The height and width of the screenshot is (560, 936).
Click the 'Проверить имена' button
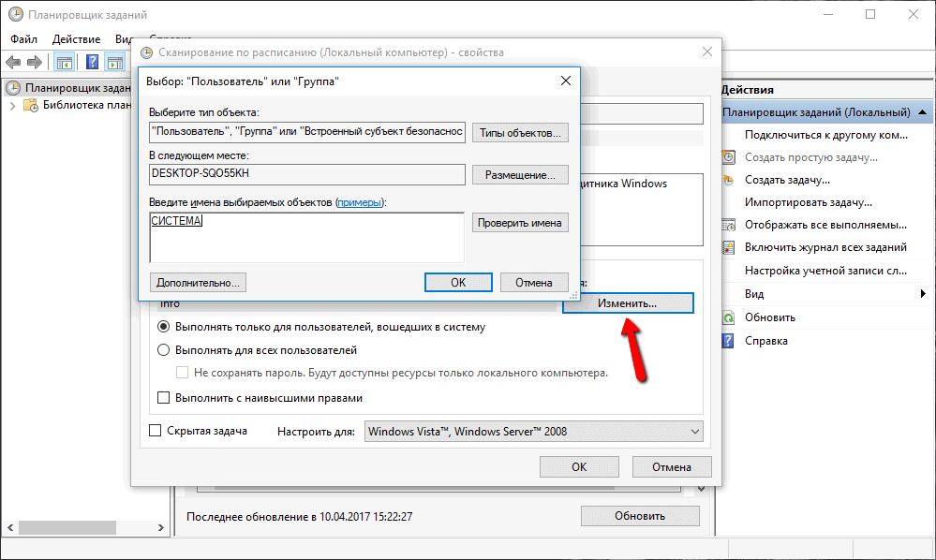(520, 223)
